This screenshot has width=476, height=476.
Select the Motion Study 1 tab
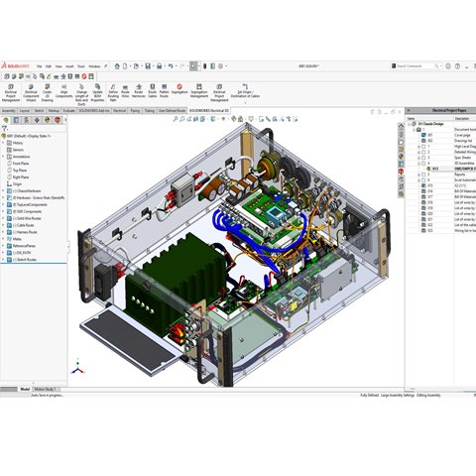point(45,390)
